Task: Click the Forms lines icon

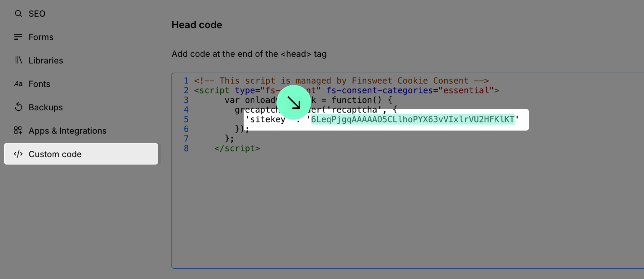Action: (18, 37)
